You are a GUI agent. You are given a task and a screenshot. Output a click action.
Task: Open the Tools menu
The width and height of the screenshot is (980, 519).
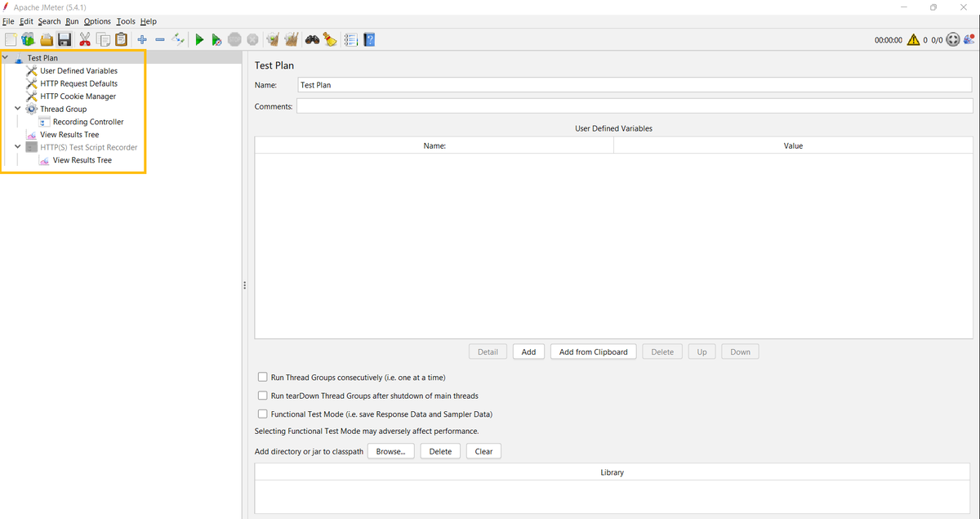tap(126, 21)
